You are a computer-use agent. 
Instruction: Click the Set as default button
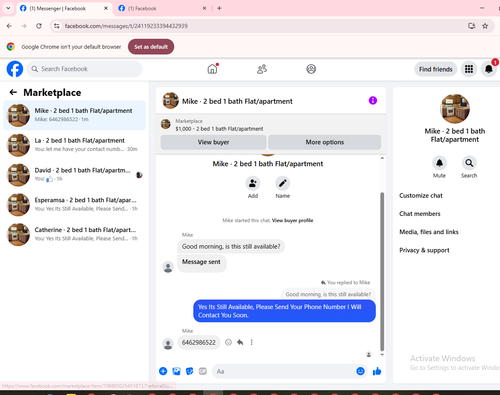tap(151, 47)
